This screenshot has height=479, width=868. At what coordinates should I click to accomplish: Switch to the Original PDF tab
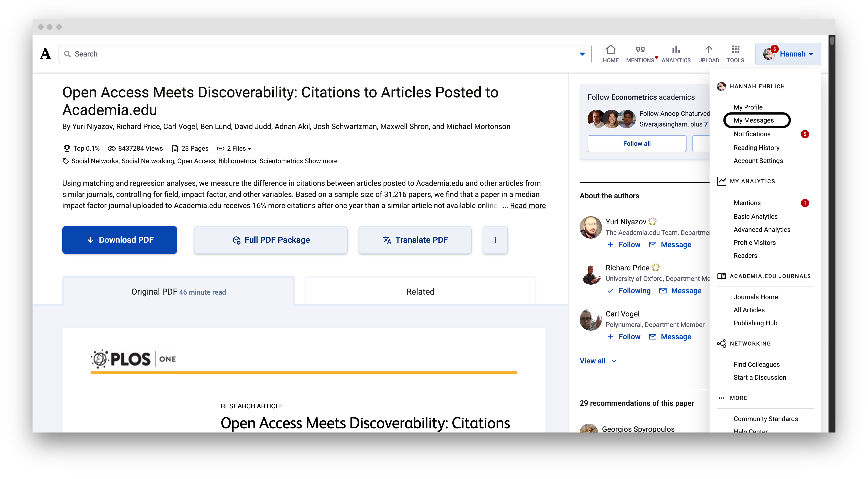179,291
